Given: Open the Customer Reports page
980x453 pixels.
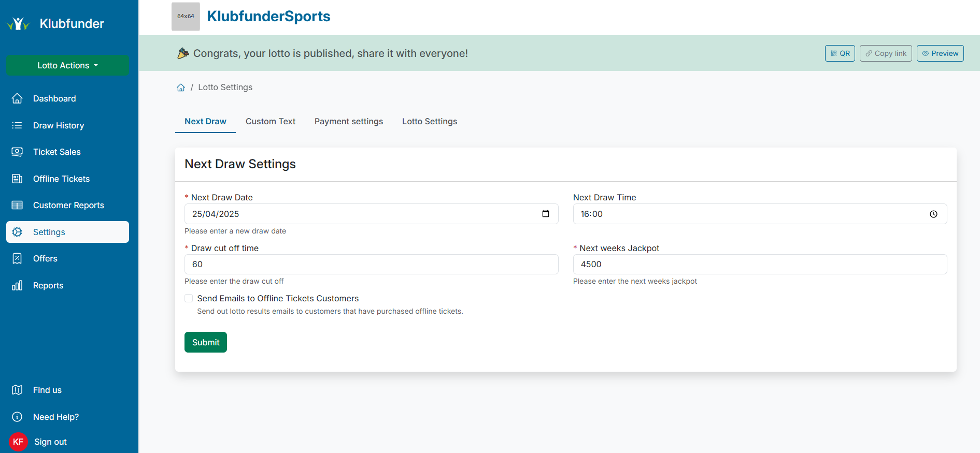Looking at the screenshot, I should coord(68,205).
